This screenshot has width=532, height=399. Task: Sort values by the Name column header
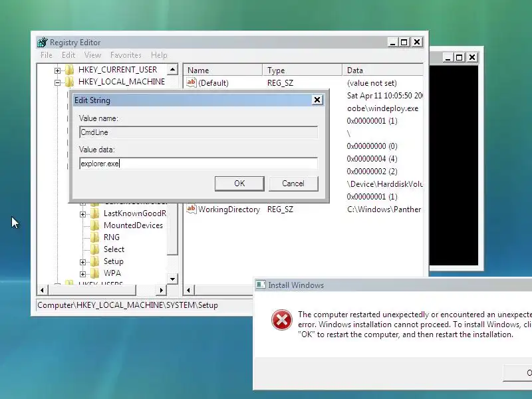tap(223, 70)
